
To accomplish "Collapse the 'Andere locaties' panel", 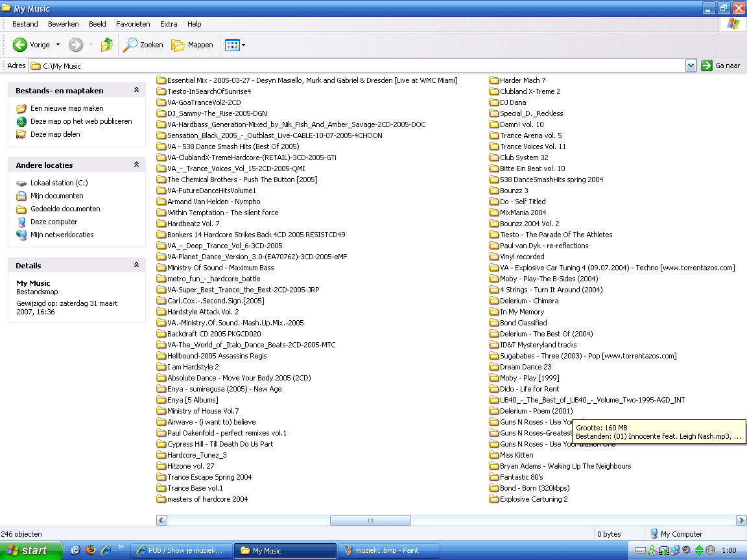I will point(136,165).
